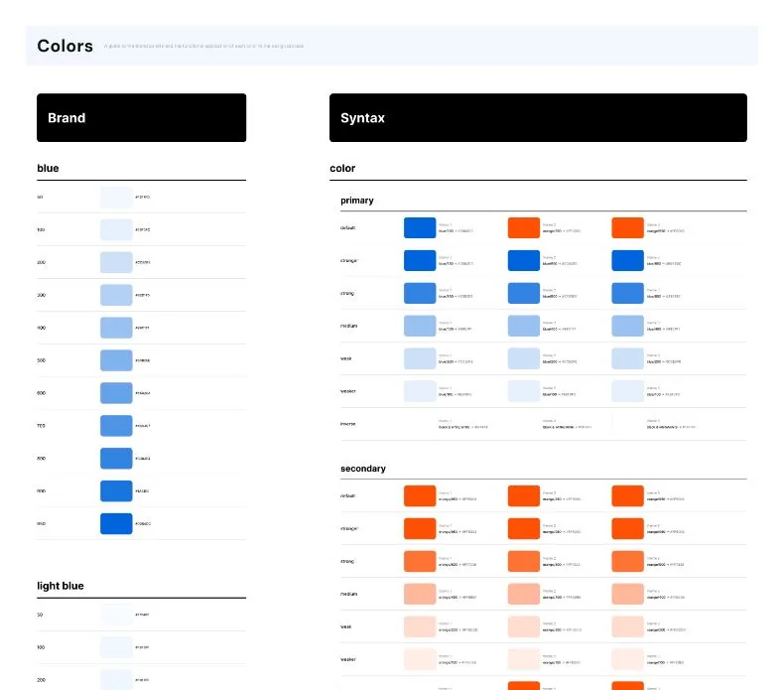Click the Colors page title
The height and width of the screenshot is (690, 784).
tap(65, 46)
